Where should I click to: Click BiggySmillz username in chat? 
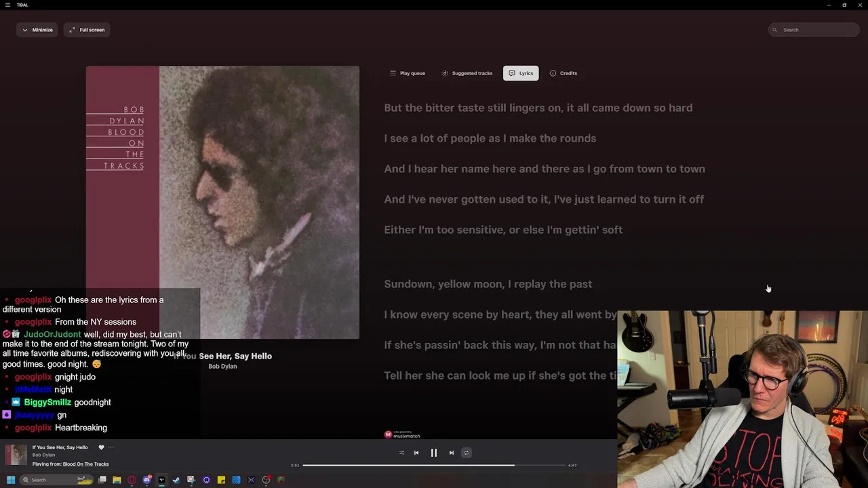click(x=47, y=402)
